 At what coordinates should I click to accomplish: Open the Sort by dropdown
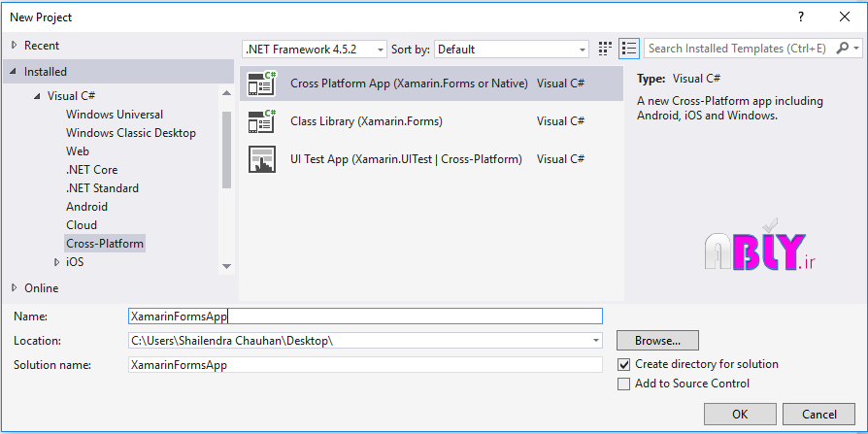(512, 50)
